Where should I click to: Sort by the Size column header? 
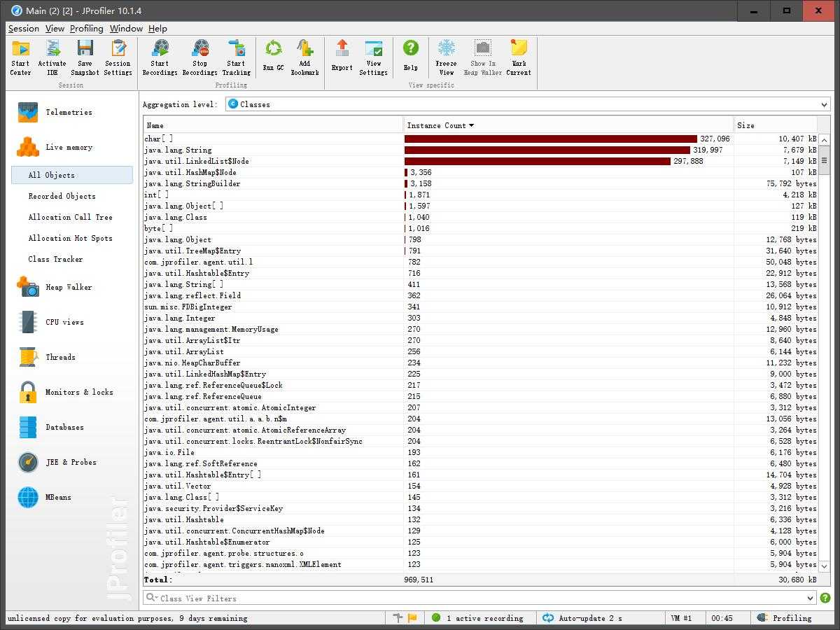click(776, 125)
